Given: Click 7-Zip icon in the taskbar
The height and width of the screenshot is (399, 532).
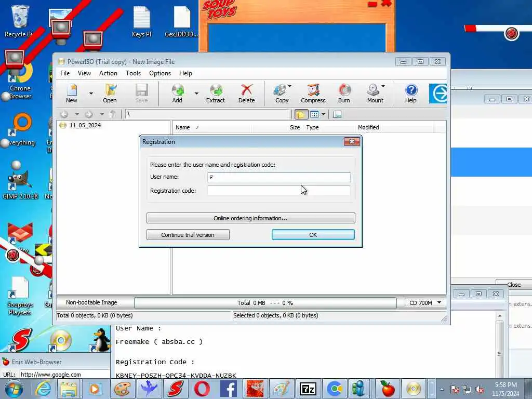Looking at the screenshot, I should coord(308,389).
